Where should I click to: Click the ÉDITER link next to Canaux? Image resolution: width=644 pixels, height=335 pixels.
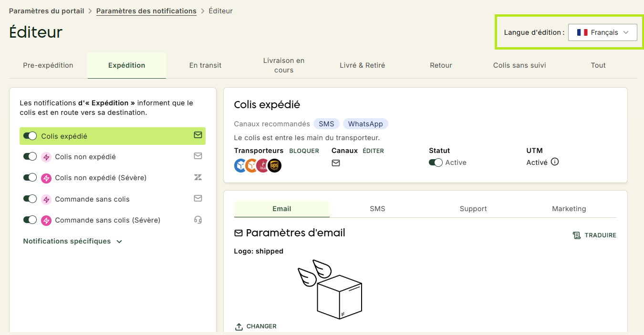(373, 151)
